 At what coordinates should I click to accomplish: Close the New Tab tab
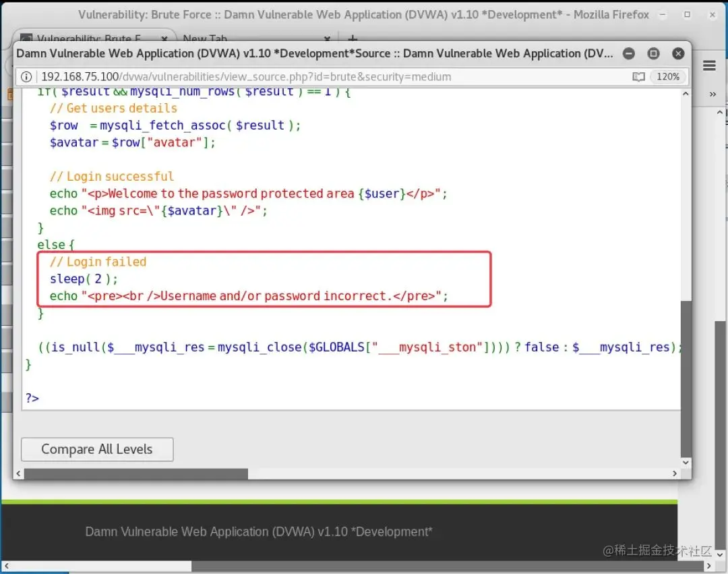328,38
